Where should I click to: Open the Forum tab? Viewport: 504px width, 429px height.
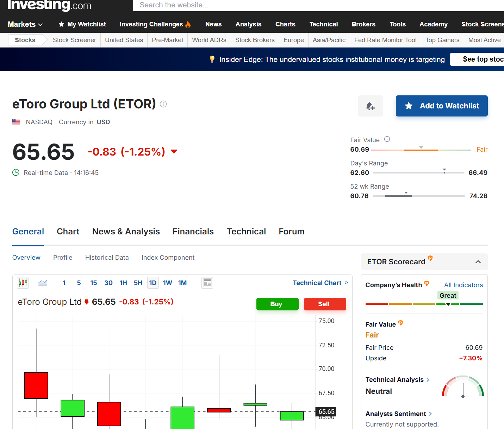[x=292, y=232]
